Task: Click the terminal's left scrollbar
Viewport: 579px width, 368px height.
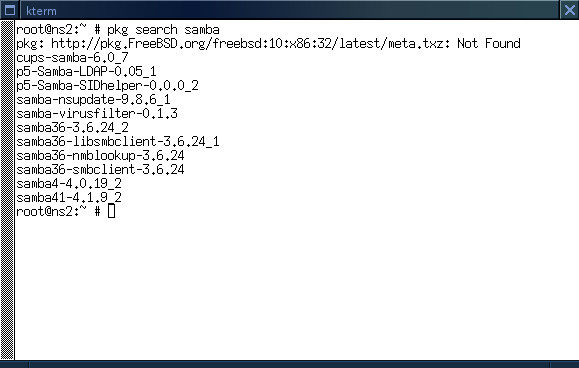Action: (x=7, y=190)
